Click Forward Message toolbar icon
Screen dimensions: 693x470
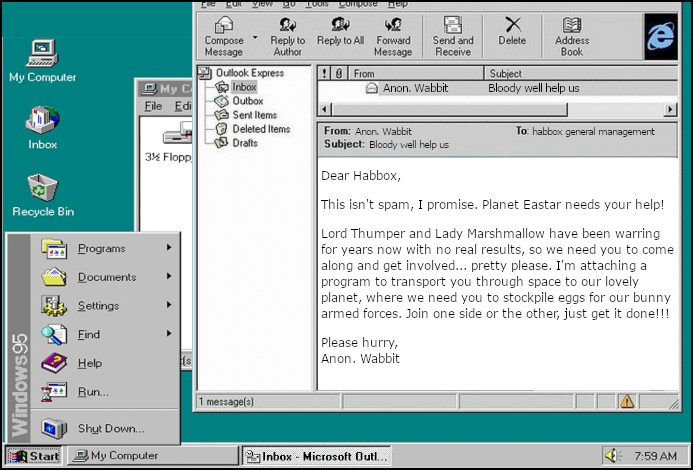pyautogui.click(x=393, y=26)
